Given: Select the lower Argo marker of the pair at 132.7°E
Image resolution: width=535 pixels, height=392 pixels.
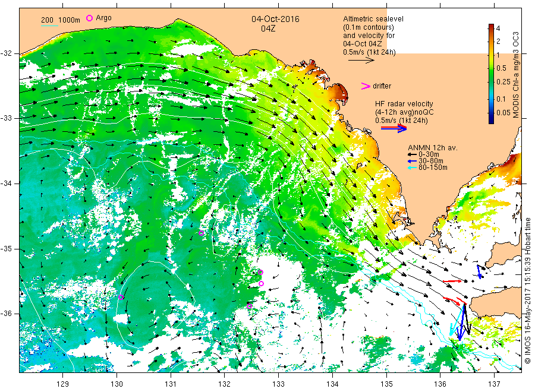Looking at the screenshot, I should 262,283.
